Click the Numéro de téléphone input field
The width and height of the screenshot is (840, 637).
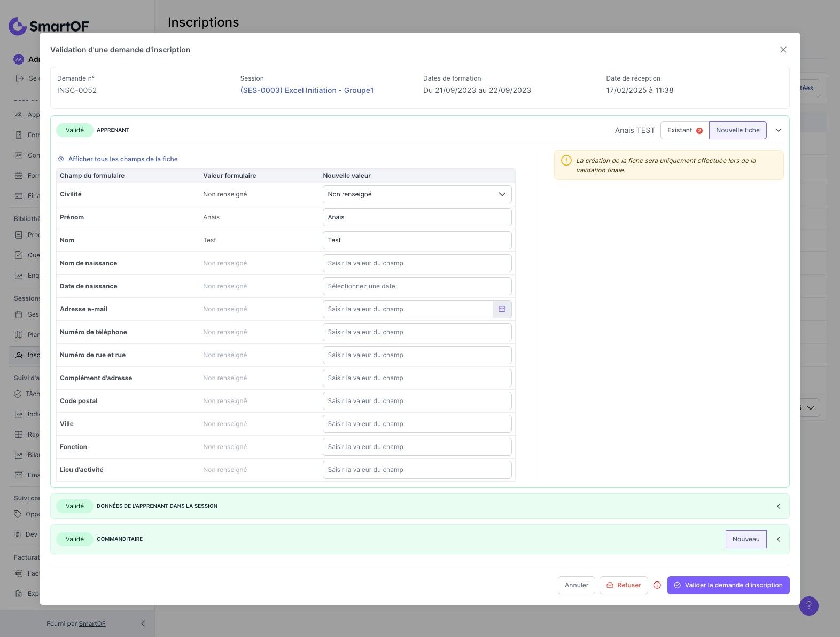pyautogui.click(x=417, y=332)
